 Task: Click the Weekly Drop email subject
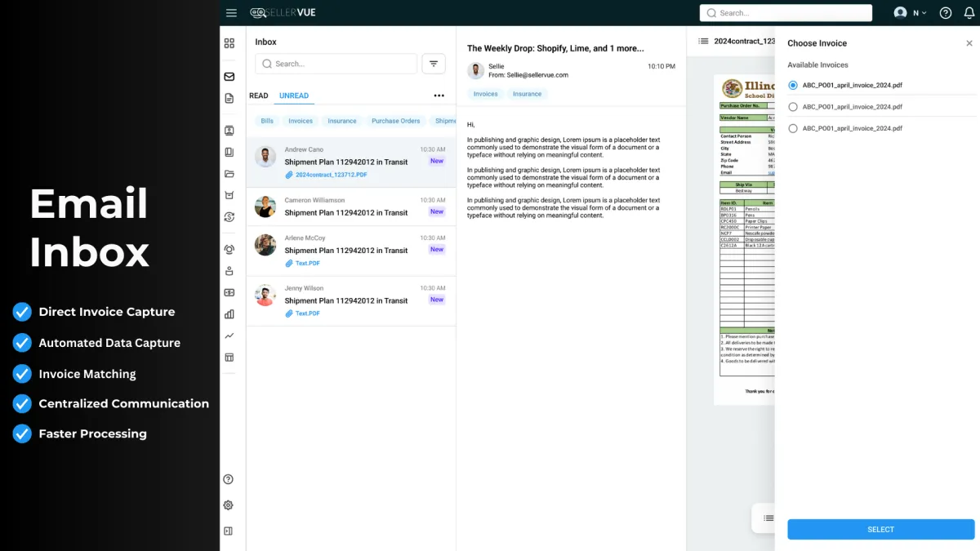click(555, 48)
